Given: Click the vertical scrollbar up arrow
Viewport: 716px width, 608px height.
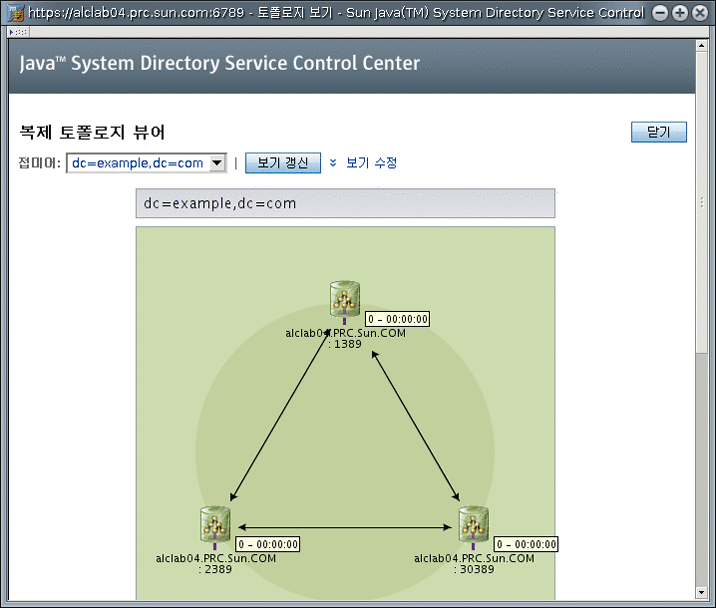Looking at the screenshot, I should pyautogui.click(x=701, y=45).
